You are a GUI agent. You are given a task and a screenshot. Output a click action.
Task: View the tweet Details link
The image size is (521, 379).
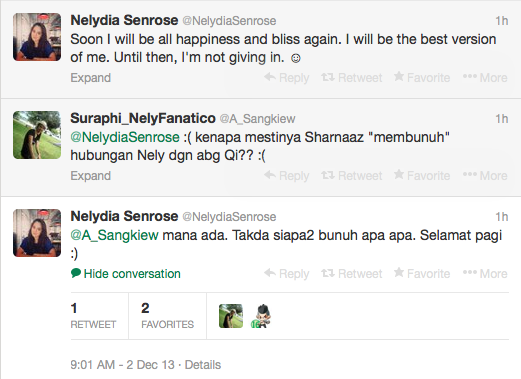pos(203,365)
